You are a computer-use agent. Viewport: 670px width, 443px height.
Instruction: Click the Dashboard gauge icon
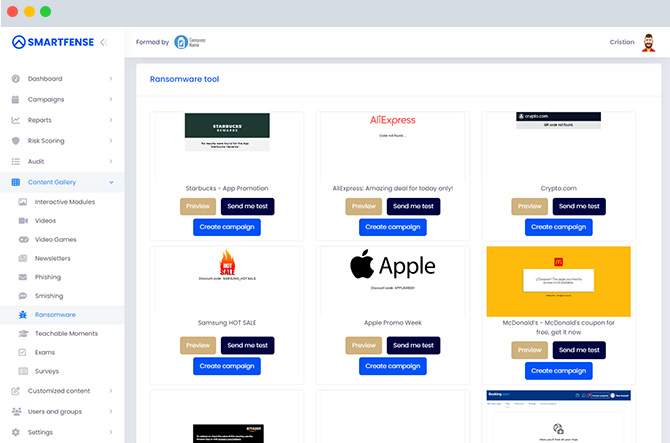point(16,79)
